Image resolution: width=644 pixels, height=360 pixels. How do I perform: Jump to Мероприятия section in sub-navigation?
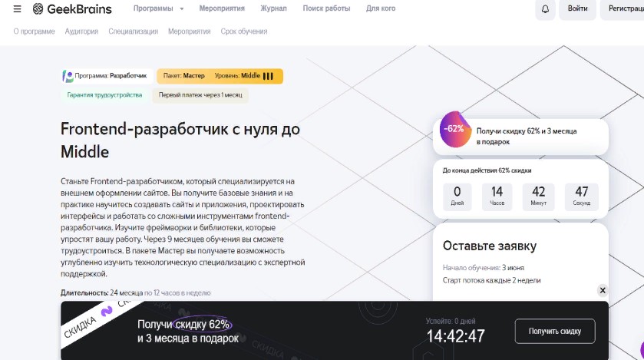pos(190,31)
